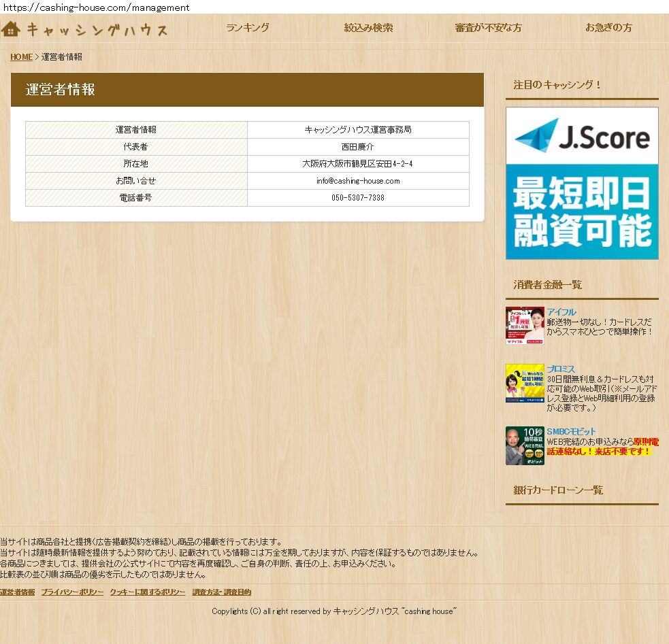Click the house logo icon
Image resolution: width=669 pixels, height=644 pixels.
pos(11,29)
